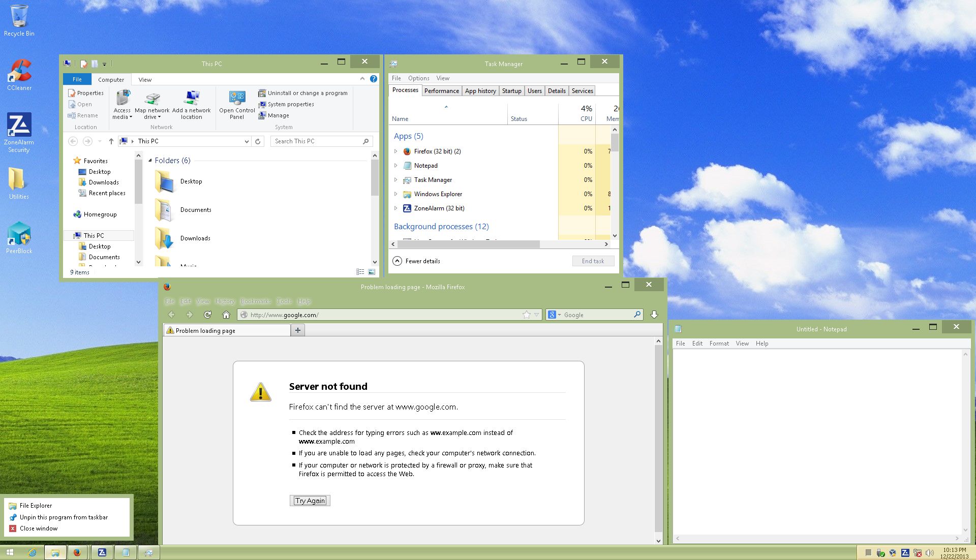Collapse the Explorer ribbon chevron
The image size is (976, 560).
coord(362,79)
